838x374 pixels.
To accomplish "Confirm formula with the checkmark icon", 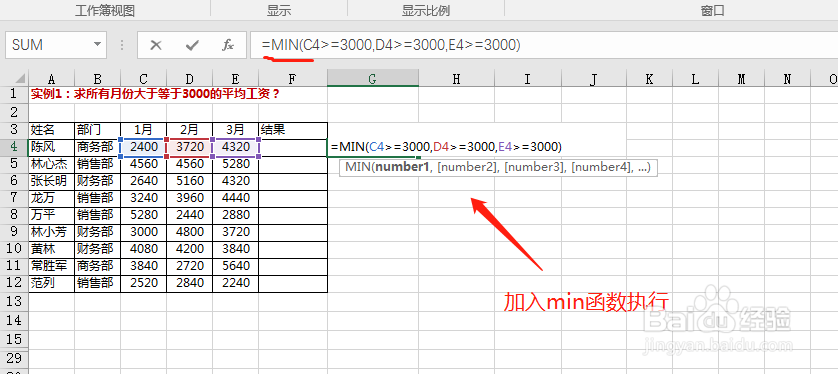I will pos(192,45).
